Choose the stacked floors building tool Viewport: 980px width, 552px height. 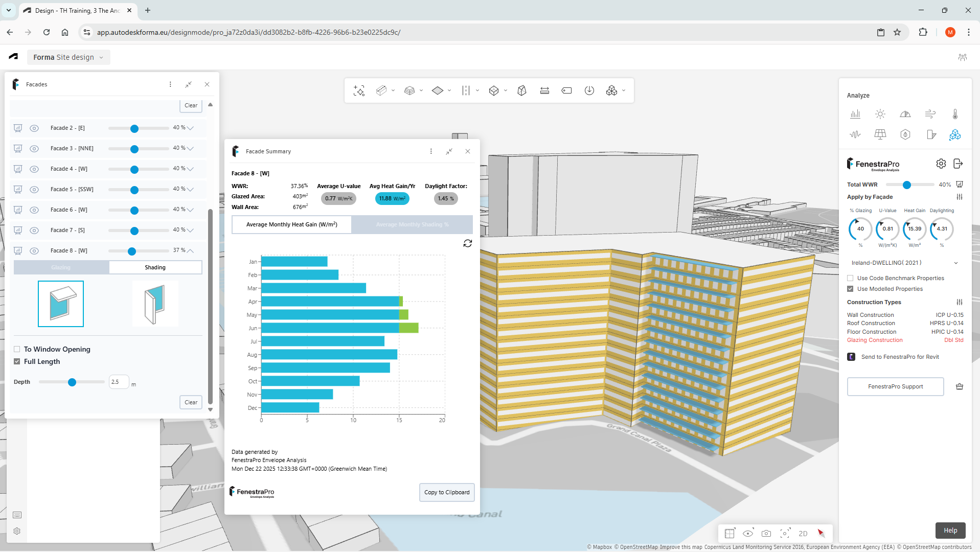pyautogui.click(x=409, y=90)
